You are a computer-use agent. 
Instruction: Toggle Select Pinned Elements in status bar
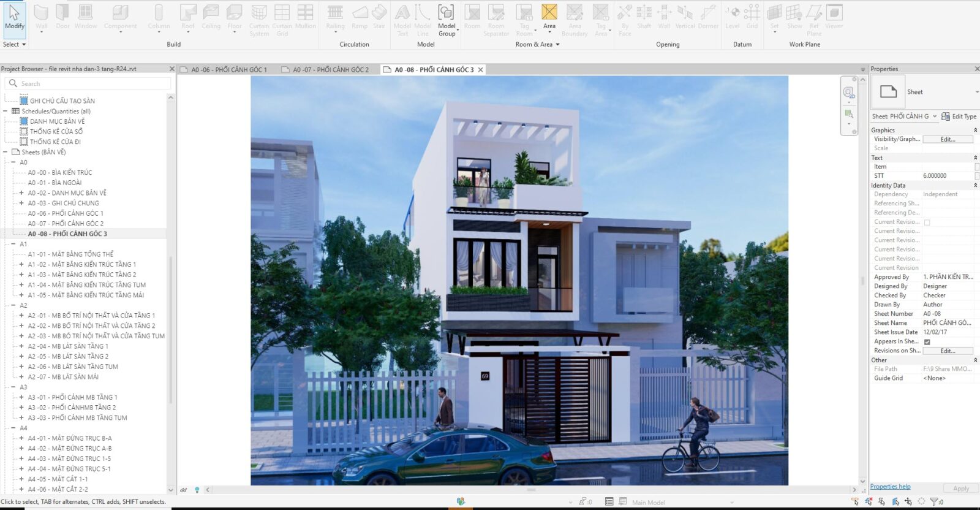coord(882,502)
